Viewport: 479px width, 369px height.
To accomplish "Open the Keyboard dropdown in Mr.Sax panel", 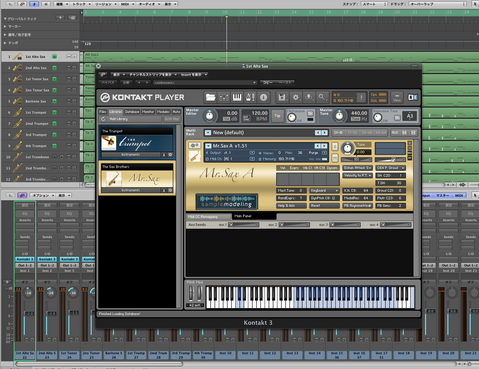I will coord(324,191).
